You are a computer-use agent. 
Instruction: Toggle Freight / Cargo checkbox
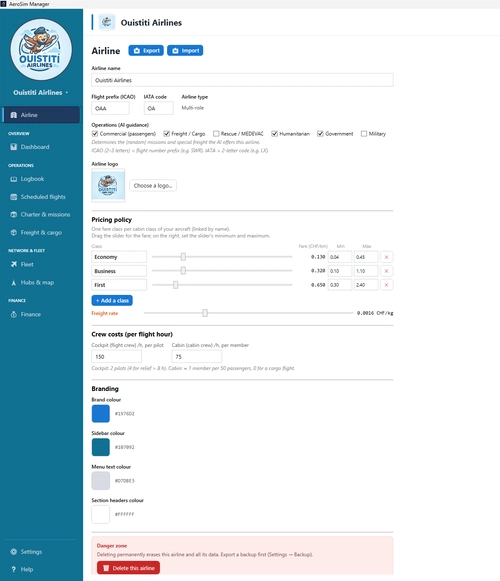click(x=166, y=134)
